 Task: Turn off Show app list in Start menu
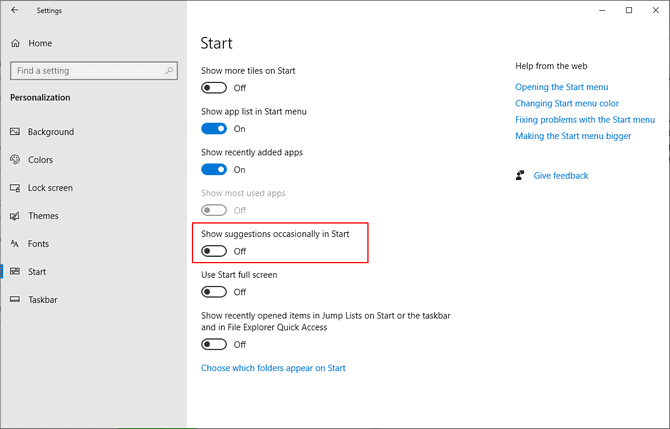[214, 129]
